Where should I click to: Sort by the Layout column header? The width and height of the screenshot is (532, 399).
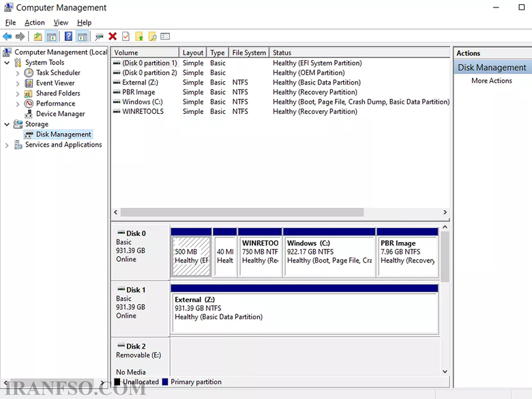(x=193, y=53)
